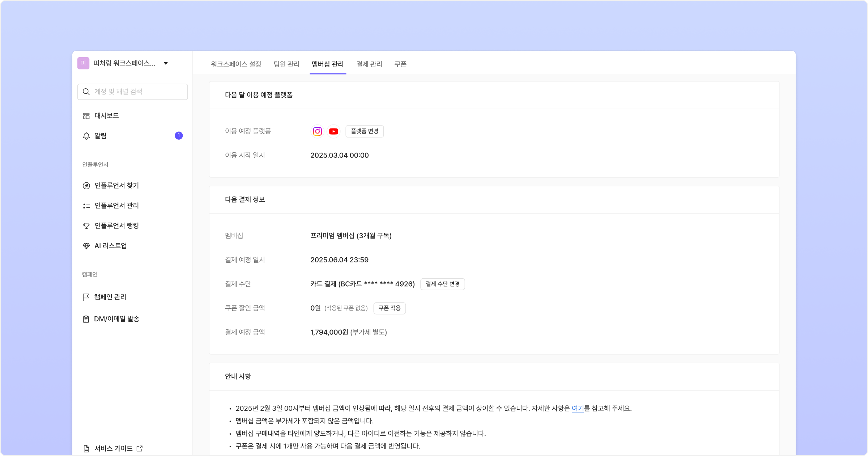868x456 pixels.
Task: Click the purple workspace avatar badge
Action: click(x=83, y=63)
